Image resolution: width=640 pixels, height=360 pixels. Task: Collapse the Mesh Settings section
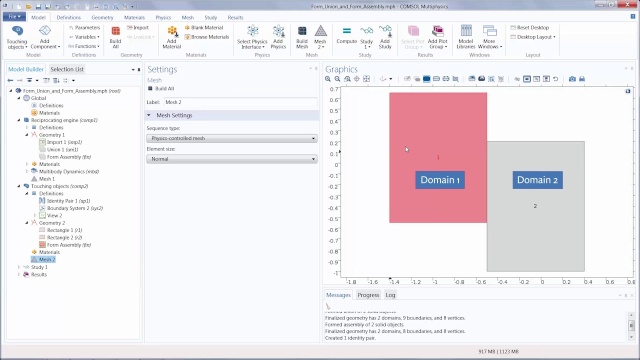click(149, 116)
